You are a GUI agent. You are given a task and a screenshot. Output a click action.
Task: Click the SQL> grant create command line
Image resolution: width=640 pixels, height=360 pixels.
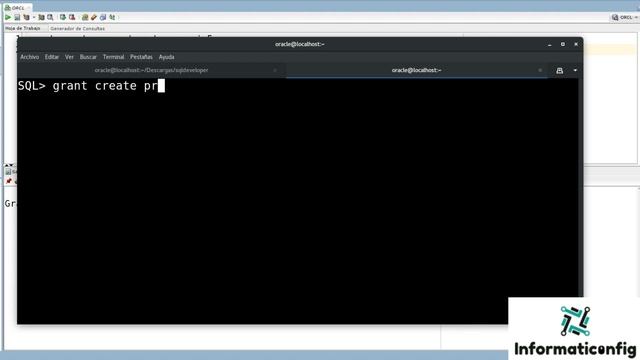click(91, 86)
